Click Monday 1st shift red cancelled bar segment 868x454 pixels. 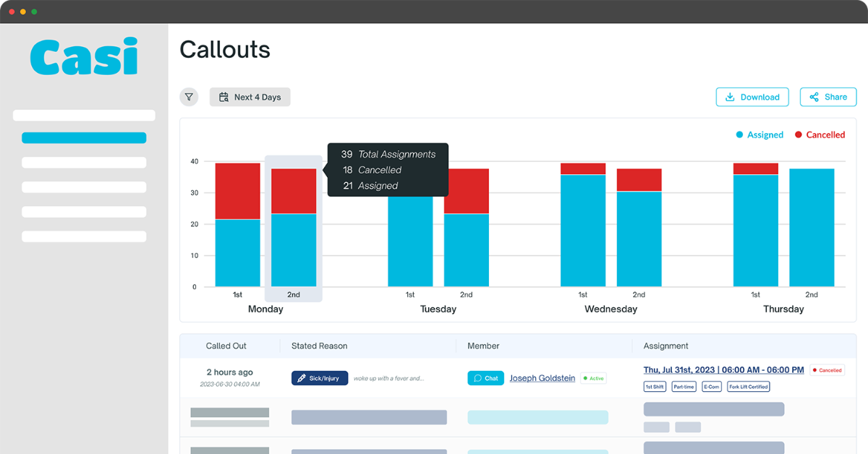tap(237, 191)
